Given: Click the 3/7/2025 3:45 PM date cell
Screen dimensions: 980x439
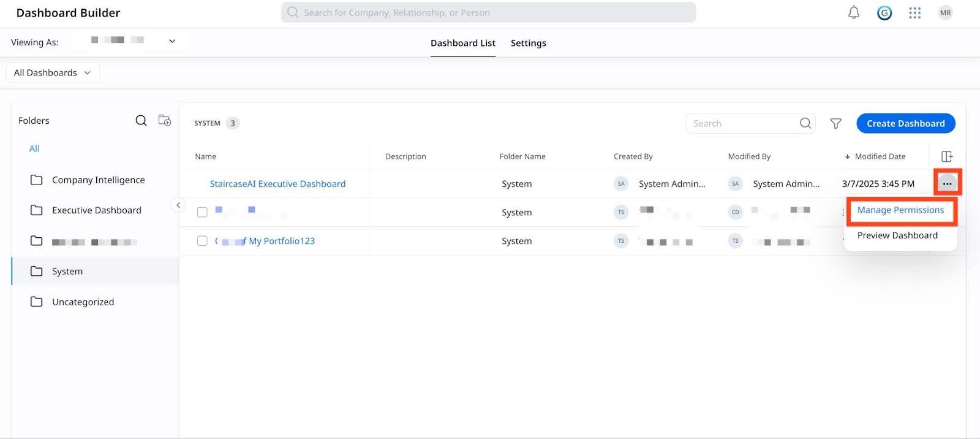Looking at the screenshot, I should 878,184.
